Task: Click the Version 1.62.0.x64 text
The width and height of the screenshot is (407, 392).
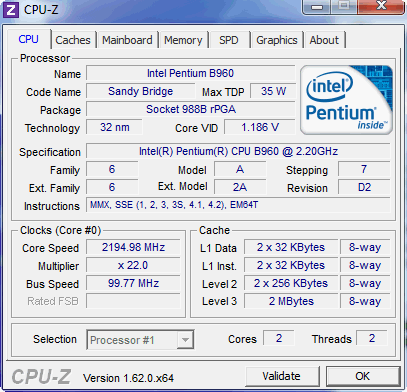Action: [128, 378]
